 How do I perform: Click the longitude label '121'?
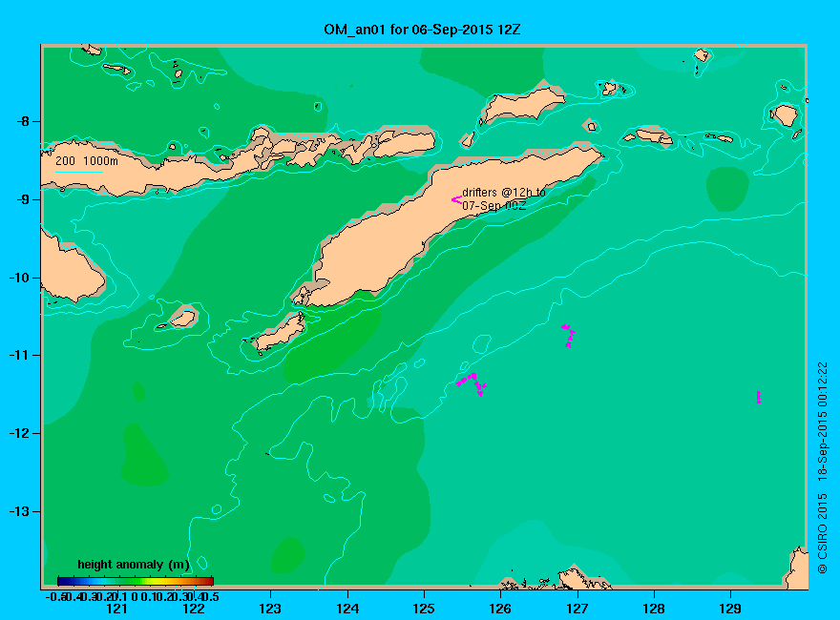tap(116, 609)
